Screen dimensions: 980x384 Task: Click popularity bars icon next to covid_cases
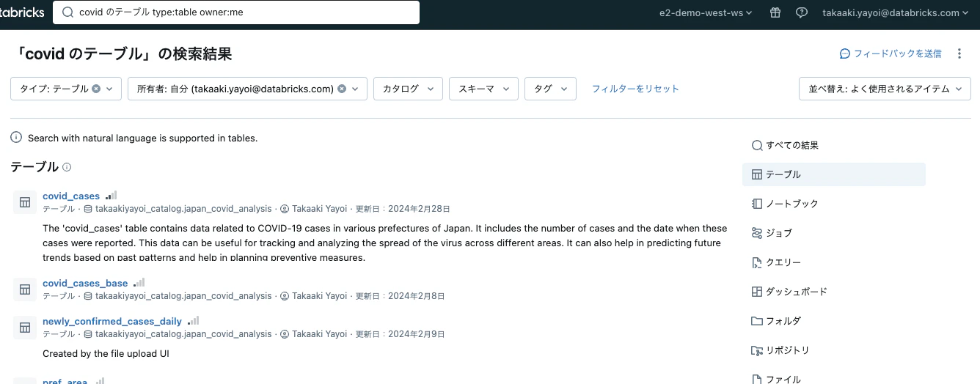click(111, 196)
